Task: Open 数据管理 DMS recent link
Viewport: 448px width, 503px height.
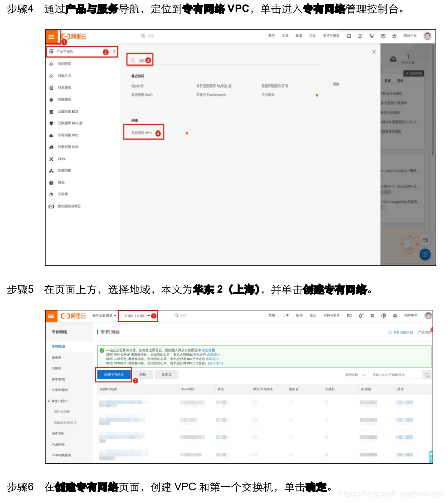Action: tap(142, 95)
